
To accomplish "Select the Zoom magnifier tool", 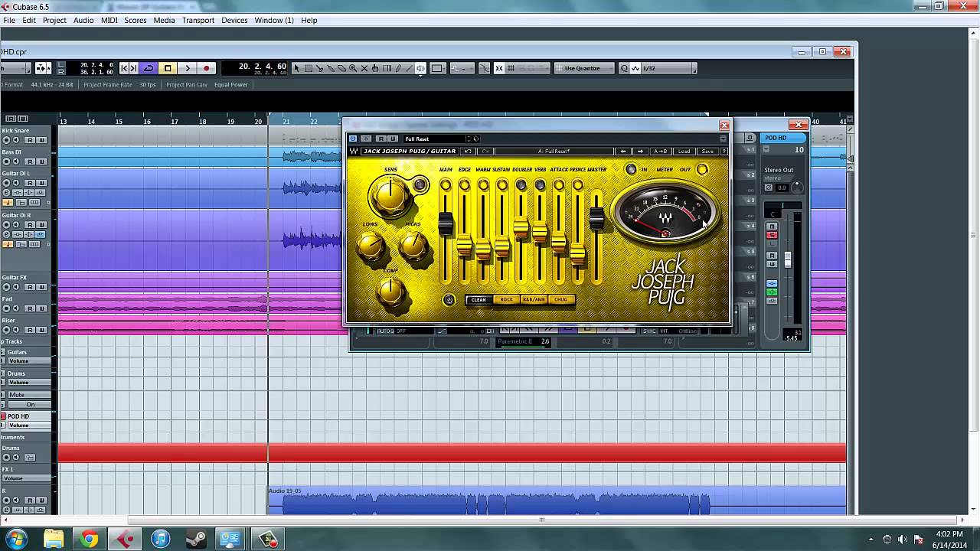I will [x=353, y=68].
